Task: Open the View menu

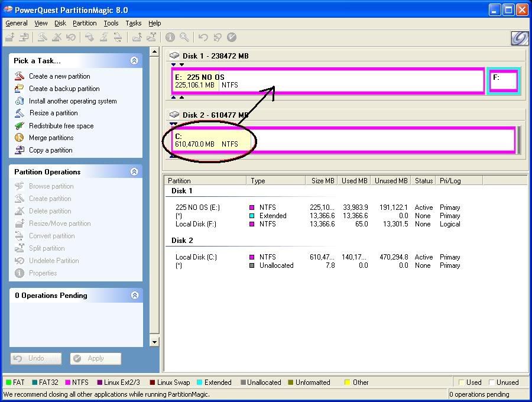Action: [41, 23]
